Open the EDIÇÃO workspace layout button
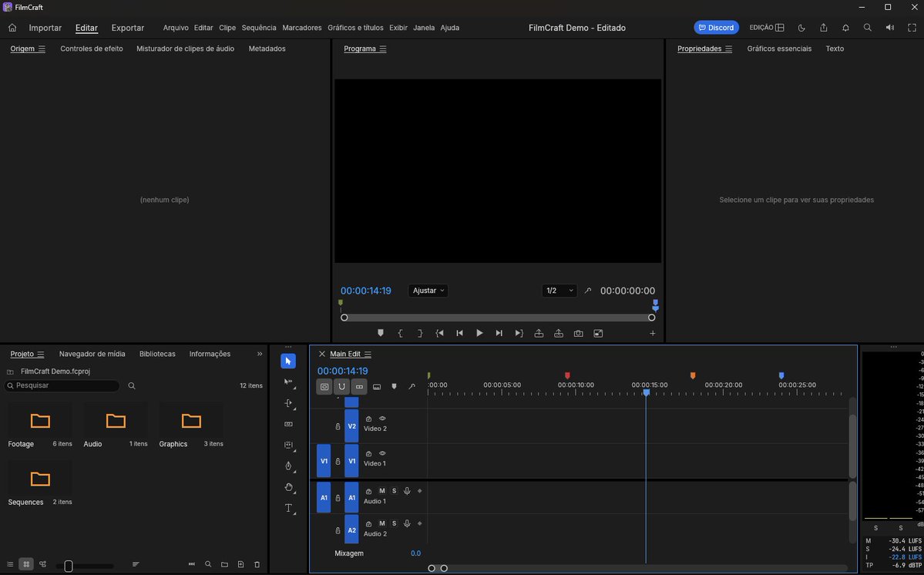The width and height of the screenshot is (924, 575). pyautogui.click(x=767, y=28)
